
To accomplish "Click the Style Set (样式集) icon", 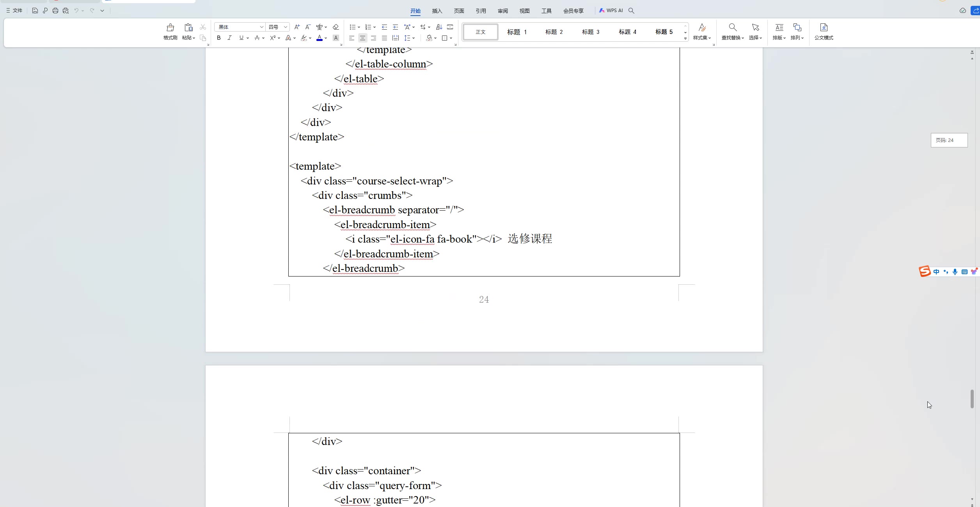I will 702,27.
